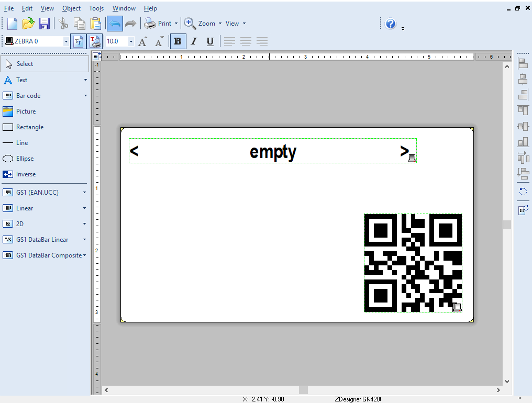Click the Save file icon

pos(44,24)
